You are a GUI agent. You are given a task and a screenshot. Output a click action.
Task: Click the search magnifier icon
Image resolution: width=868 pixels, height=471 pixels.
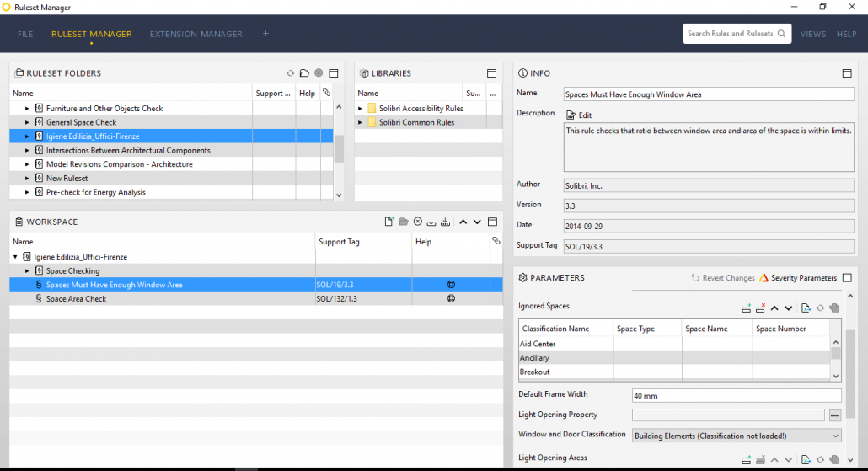coord(782,34)
